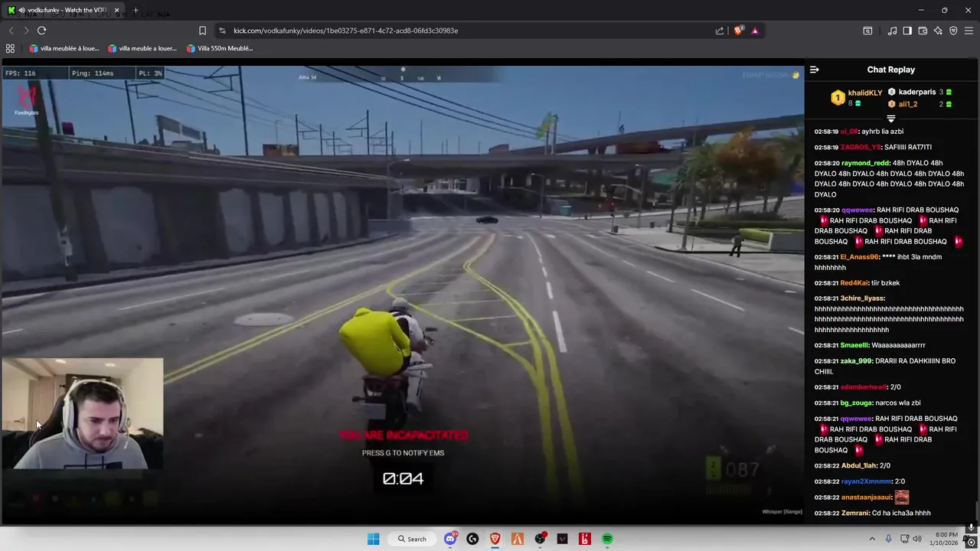Open a new tab with the plus button
980x551 pixels.
136,10
